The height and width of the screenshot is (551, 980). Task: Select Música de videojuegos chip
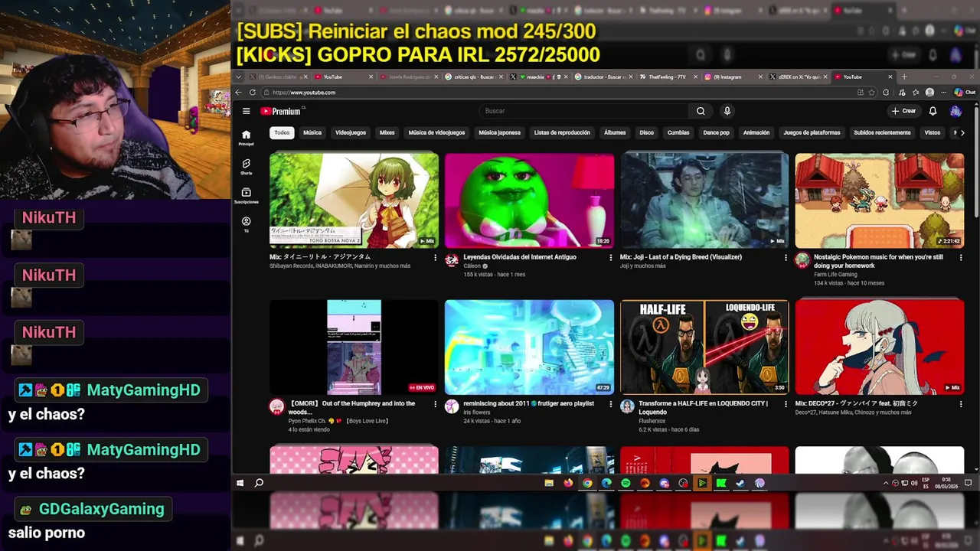click(436, 132)
